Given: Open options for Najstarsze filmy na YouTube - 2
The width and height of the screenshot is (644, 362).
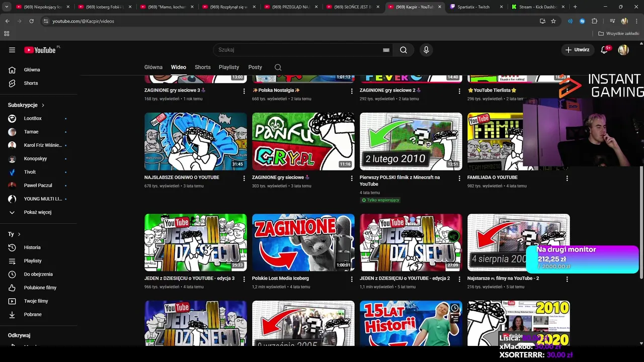Looking at the screenshot, I should point(567,279).
